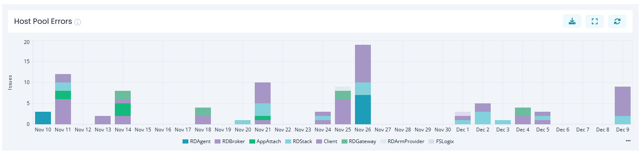Click the Nov 10 axis label
The height and width of the screenshot is (154, 644).
(x=43, y=130)
